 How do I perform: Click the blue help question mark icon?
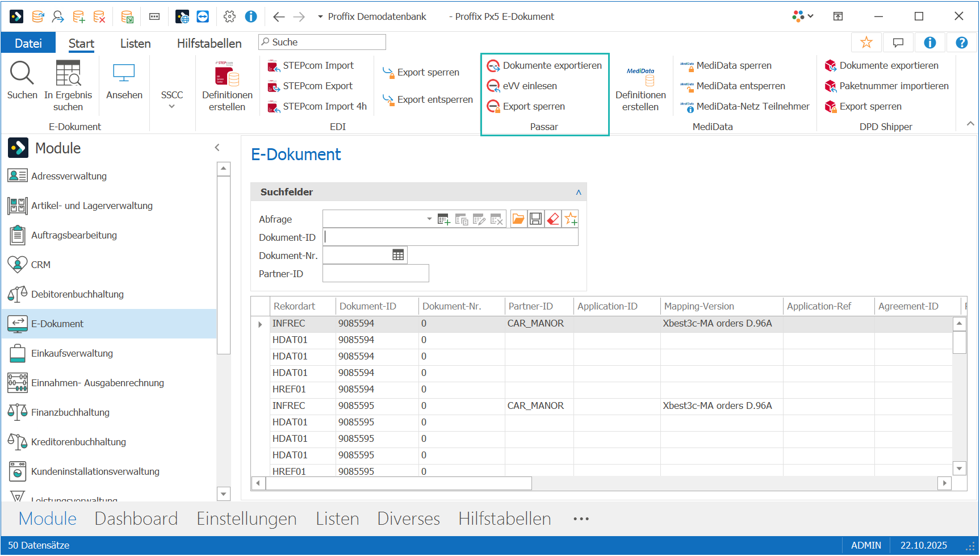pos(962,43)
